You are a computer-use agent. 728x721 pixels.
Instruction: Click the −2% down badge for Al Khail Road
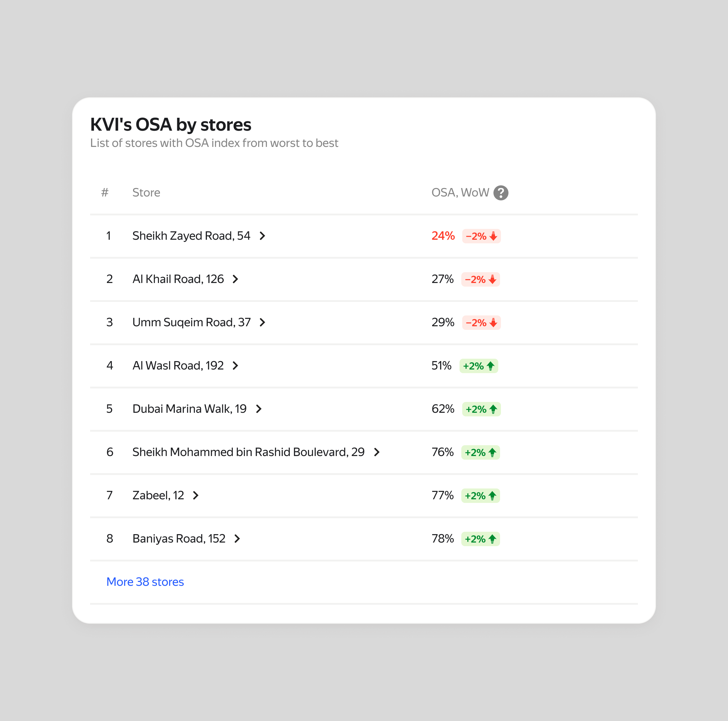click(481, 280)
